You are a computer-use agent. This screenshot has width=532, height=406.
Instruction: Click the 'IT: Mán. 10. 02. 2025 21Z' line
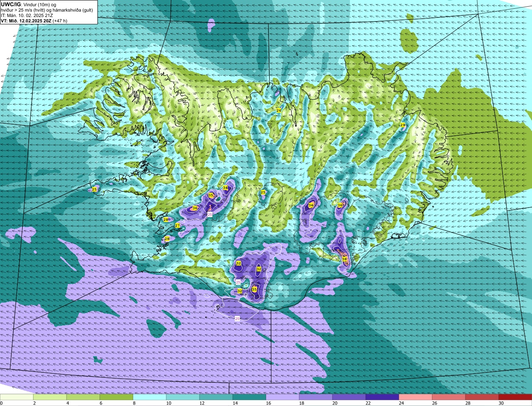tap(27, 15)
